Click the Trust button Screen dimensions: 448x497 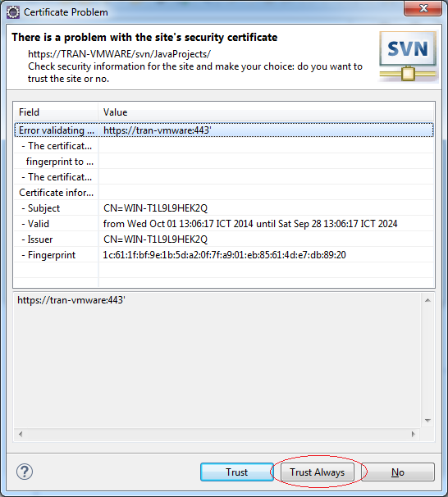point(236,472)
